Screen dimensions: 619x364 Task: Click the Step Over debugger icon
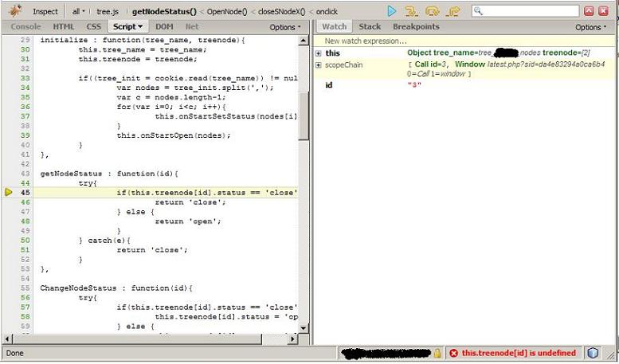coord(433,11)
